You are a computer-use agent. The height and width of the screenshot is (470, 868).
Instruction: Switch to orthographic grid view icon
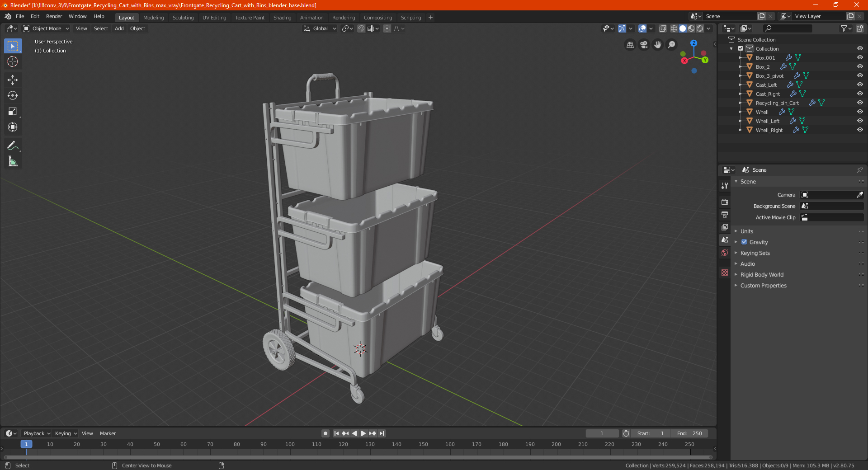coord(630,45)
